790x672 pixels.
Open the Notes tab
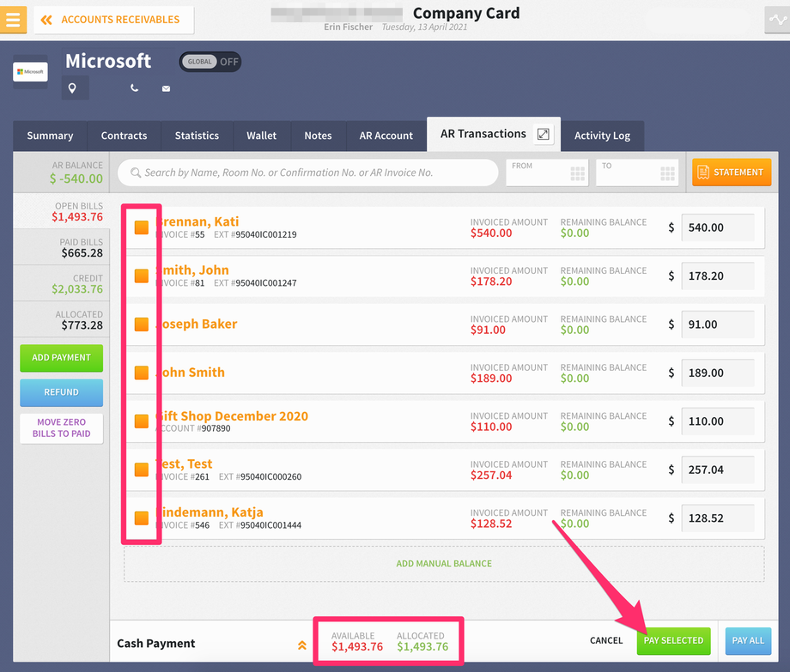coord(318,136)
